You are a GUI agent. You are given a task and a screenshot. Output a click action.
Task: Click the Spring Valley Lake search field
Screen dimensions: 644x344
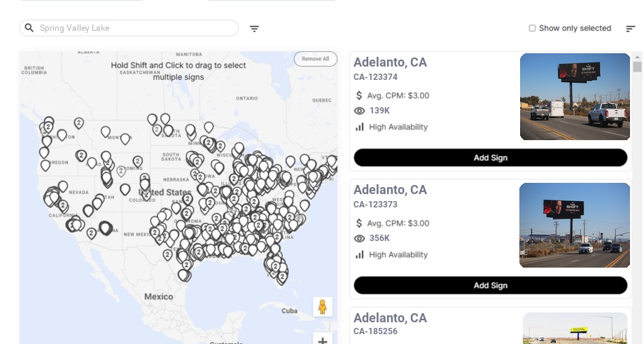(x=133, y=28)
